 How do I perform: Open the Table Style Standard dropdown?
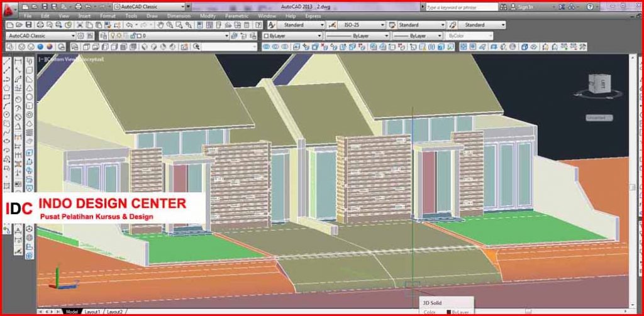click(442, 25)
